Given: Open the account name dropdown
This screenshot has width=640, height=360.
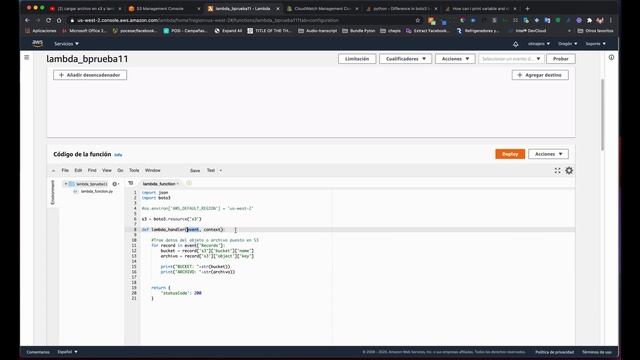Looking at the screenshot, I should click(x=539, y=44).
